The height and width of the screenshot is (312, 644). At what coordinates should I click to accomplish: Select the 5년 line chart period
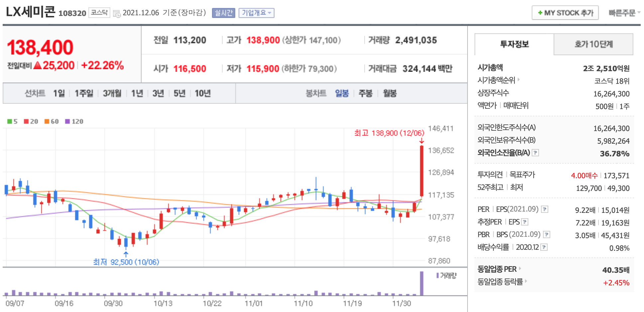click(x=179, y=93)
